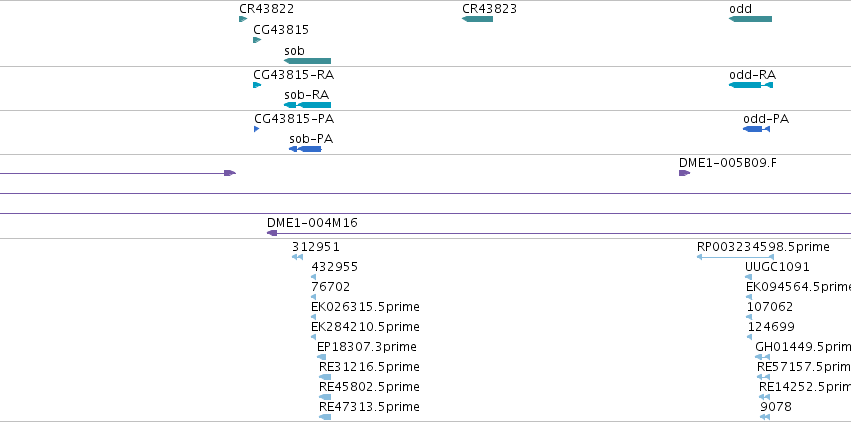Click the odd gene arrow feature
Image resolution: width=851 pixels, height=422 pixels.
[x=750, y=19]
